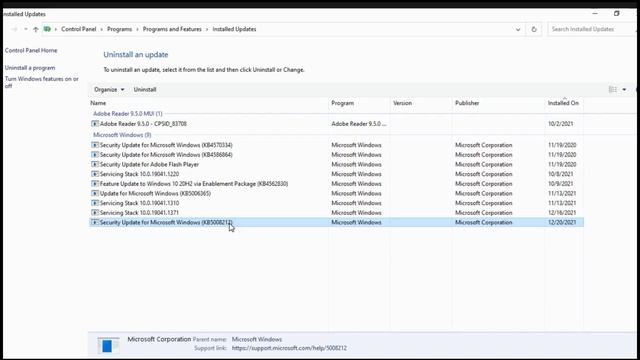The width and height of the screenshot is (640, 360).
Task: Click the Up one level arrow icon
Action: (36, 29)
